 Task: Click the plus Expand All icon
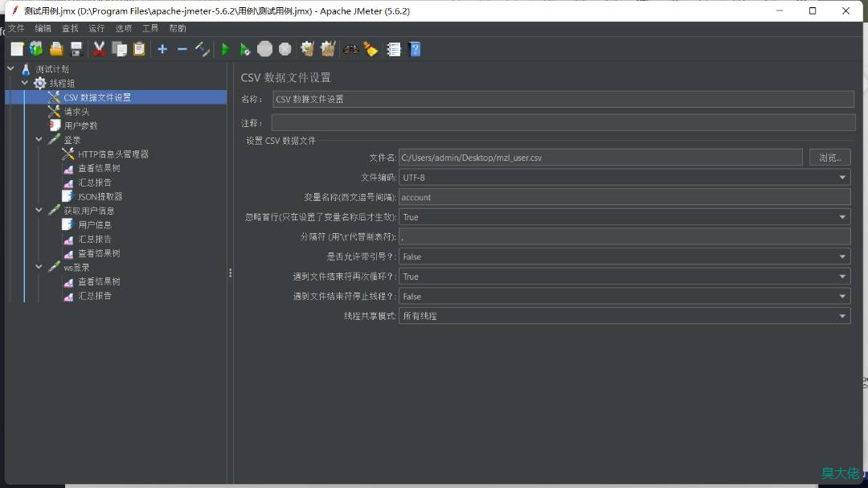[x=162, y=49]
